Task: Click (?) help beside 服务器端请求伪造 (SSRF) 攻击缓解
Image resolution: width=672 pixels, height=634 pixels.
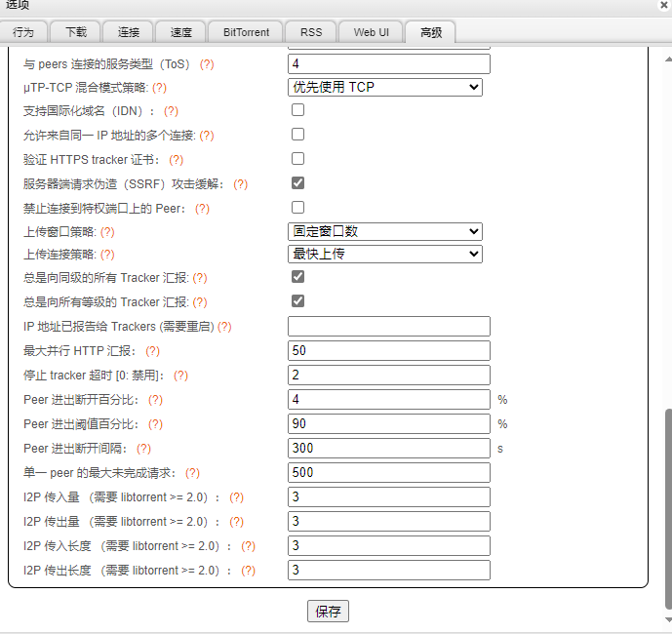Action: click(240, 184)
